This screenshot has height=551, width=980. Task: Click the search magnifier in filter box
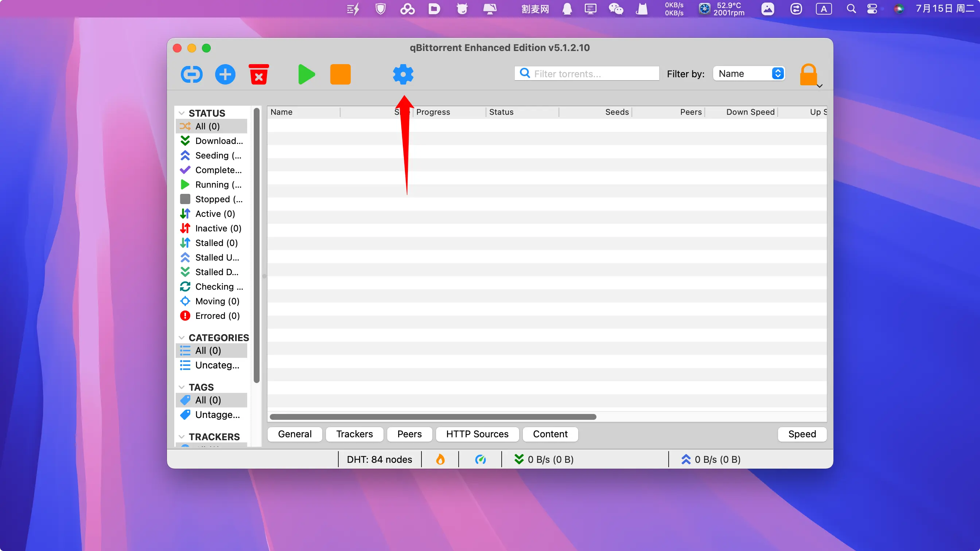[x=525, y=73]
